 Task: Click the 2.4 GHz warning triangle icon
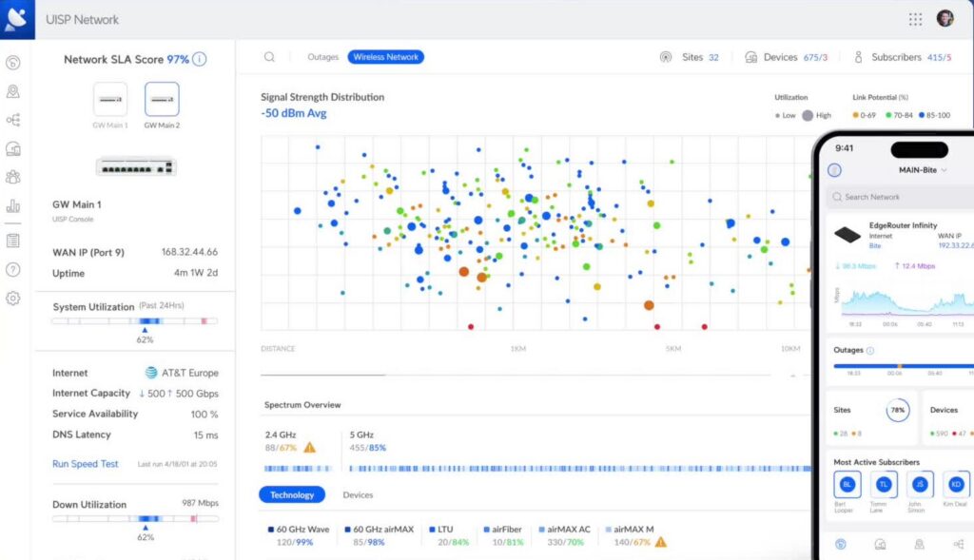(x=309, y=447)
